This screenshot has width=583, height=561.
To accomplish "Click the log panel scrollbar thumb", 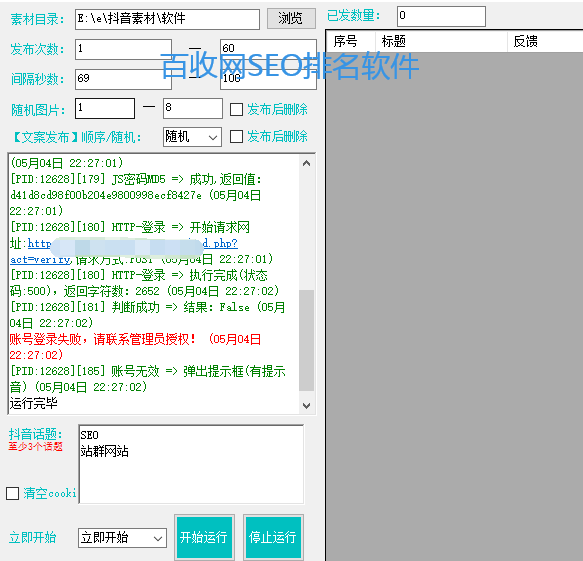I will point(306,340).
